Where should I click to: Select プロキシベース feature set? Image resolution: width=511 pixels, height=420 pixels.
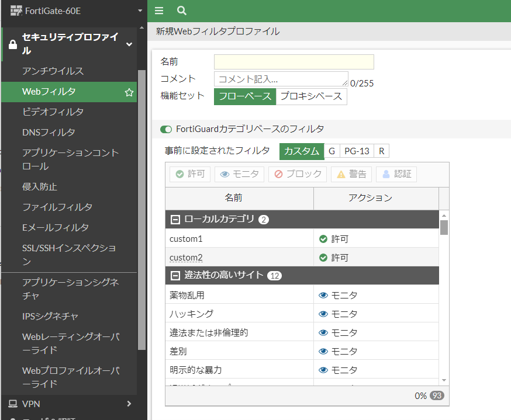coord(311,96)
